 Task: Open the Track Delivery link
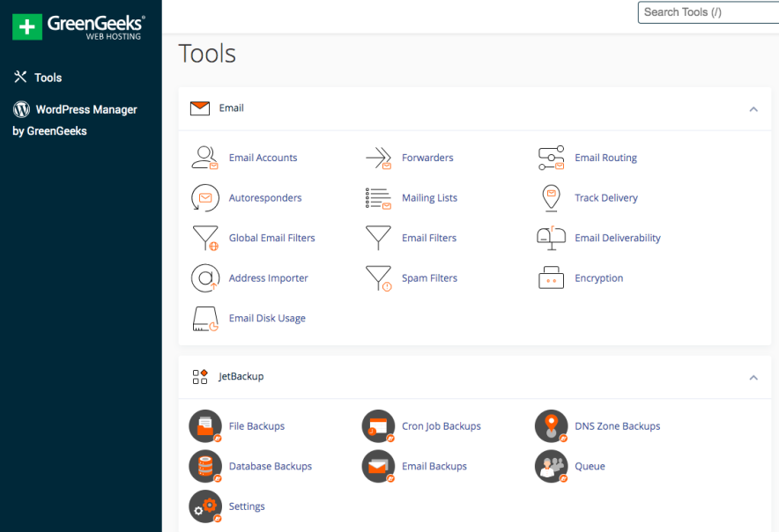[605, 197]
